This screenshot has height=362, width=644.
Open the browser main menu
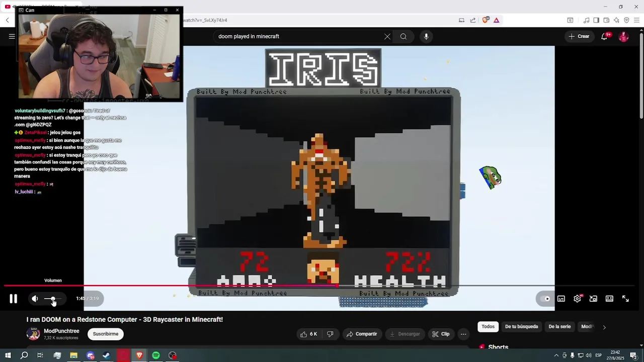point(637,20)
